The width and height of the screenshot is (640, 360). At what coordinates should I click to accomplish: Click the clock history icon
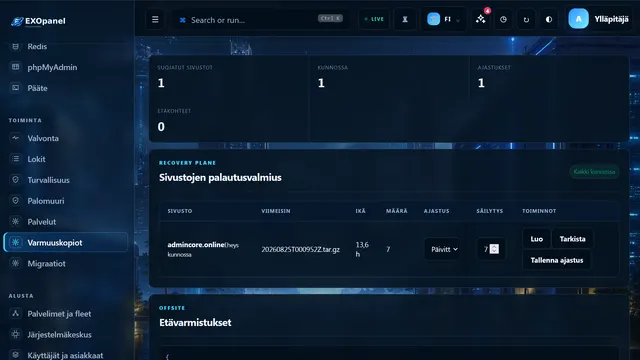pos(503,19)
